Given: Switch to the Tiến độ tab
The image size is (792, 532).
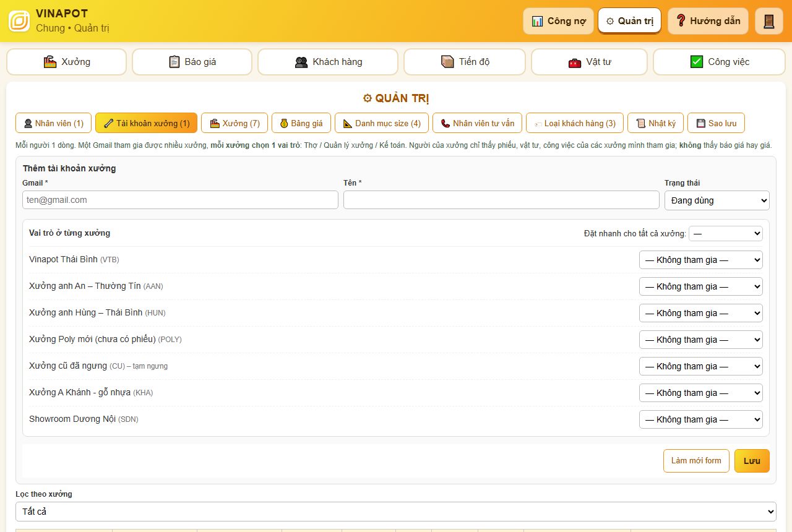Looking at the screenshot, I should [x=465, y=62].
